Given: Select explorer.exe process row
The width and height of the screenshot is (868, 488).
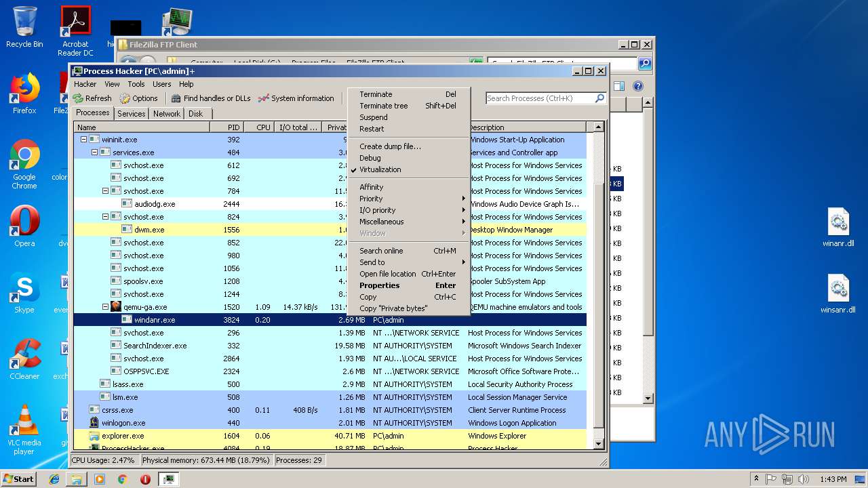Looking at the screenshot, I should (330, 436).
